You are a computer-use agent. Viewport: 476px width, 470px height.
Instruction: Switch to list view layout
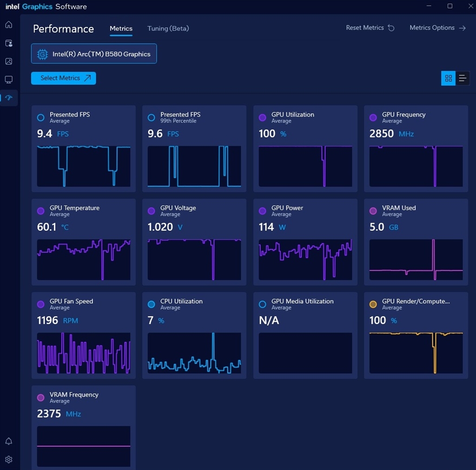(x=463, y=79)
